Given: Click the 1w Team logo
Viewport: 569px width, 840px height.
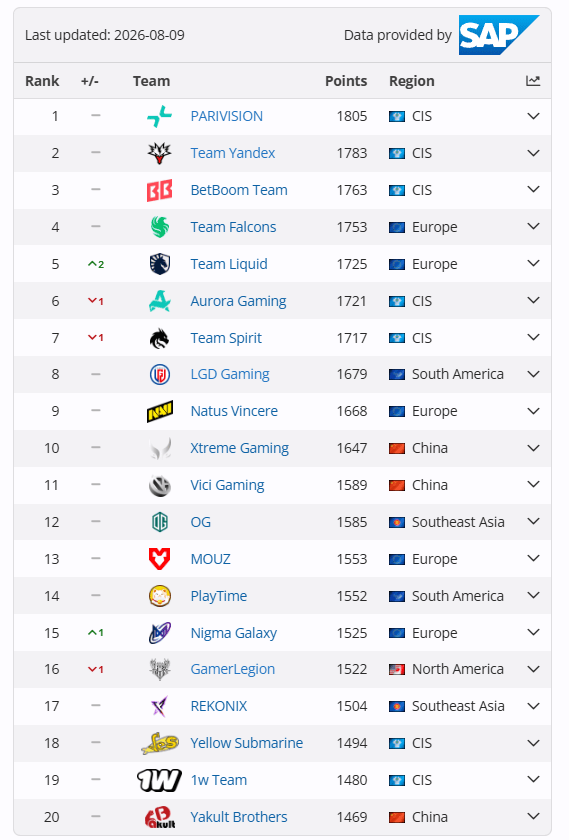Looking at the screenshot, I should click(x=159, y=780).
